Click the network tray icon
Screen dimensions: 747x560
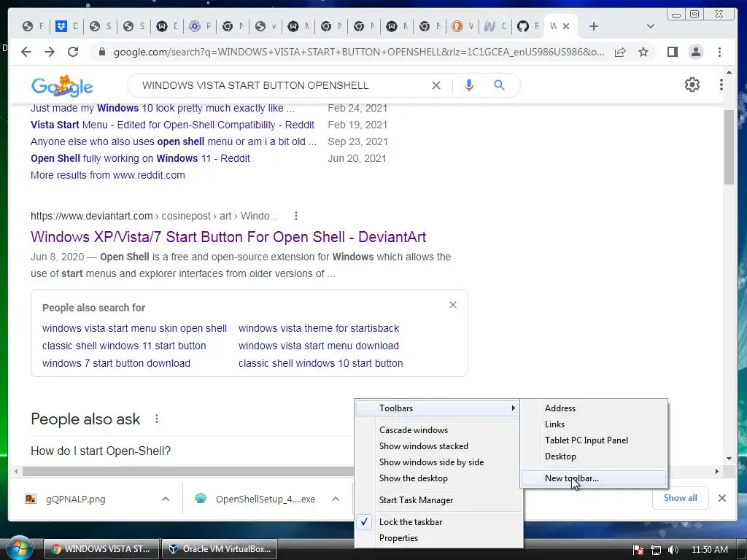click(656, 550)
